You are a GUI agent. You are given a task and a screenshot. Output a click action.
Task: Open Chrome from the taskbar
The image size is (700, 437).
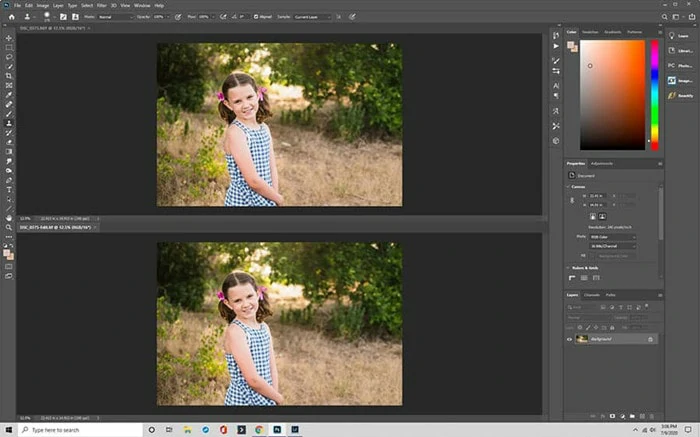tap(259, 430)
